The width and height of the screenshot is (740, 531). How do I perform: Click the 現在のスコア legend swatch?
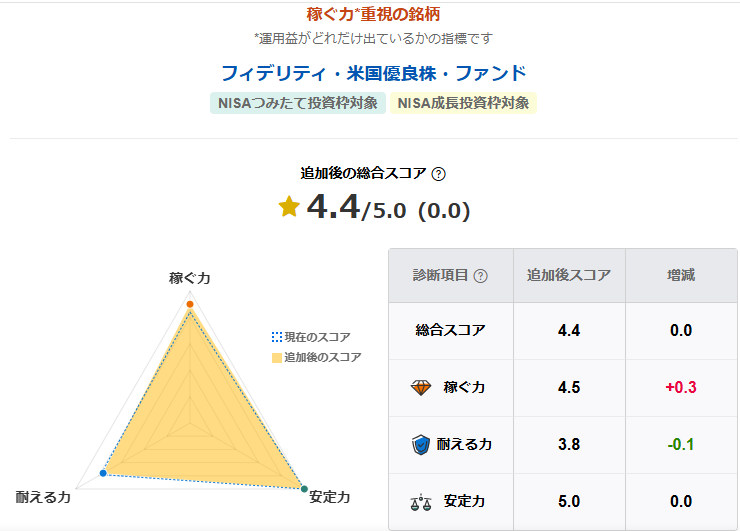click(277, 337)
